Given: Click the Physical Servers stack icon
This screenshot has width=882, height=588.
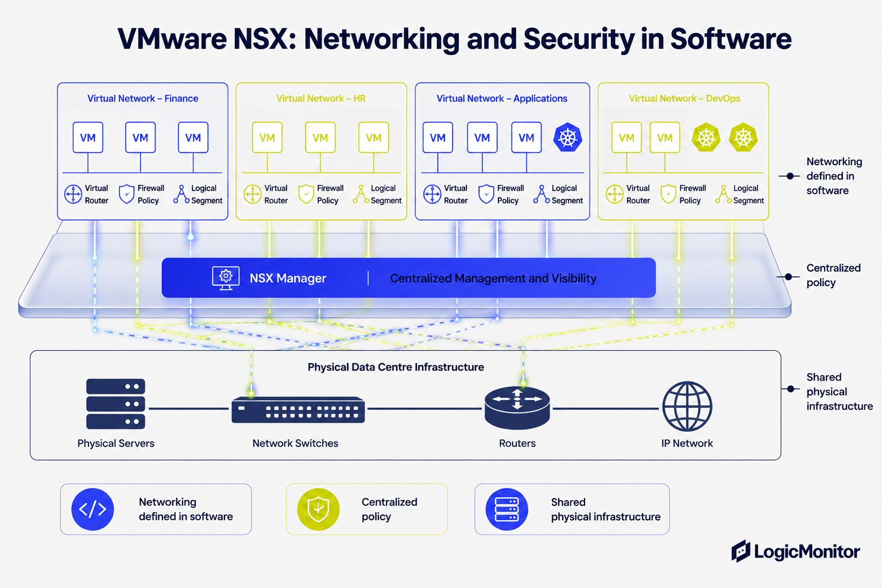Looking at the screenshot, I should coord(115,404).
